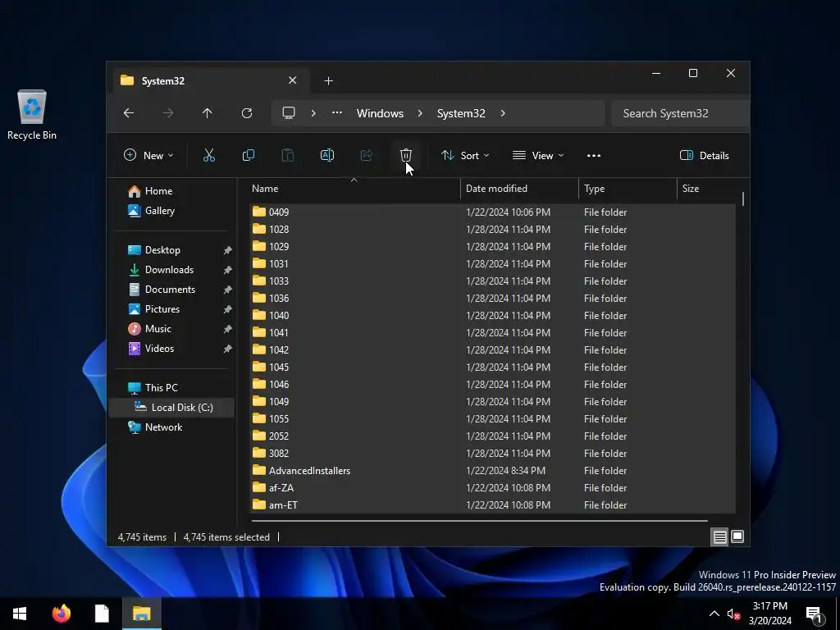Expand chevron after PC icon in path
840x630 pixels.
coord(313,113)
